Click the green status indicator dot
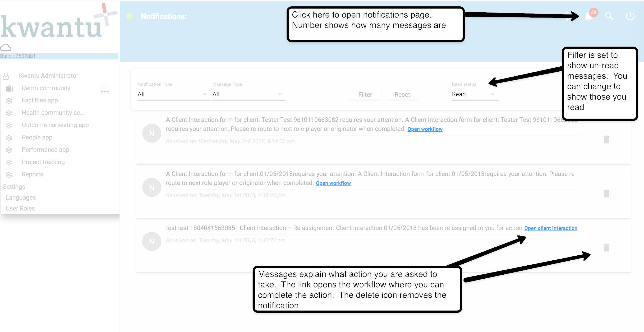The image size is (644, 332). tap(129, 17)
